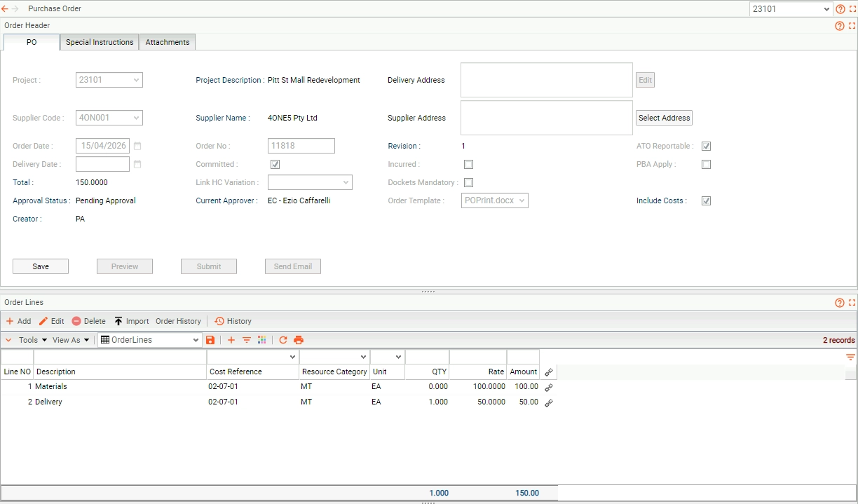
Task: Click the print grid icon
Action: (299, 340)
